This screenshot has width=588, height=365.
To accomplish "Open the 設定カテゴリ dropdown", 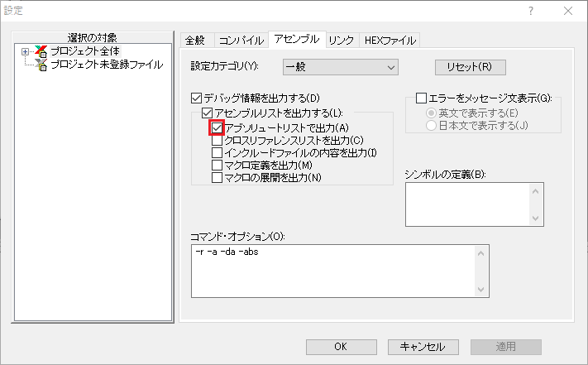I will (x=340, y=67).
